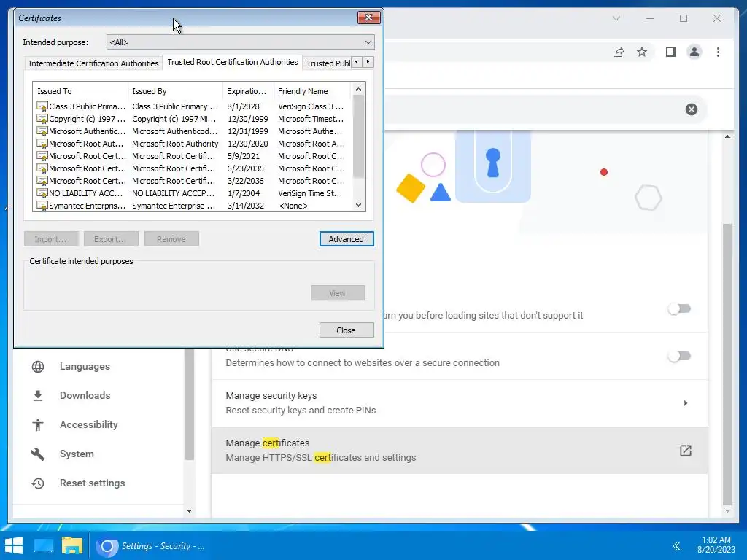The height and width of the screenshot is (560, 747).
Task: Select the Microsoft Root Authority certificate row
Action: (x=193, y=144)
